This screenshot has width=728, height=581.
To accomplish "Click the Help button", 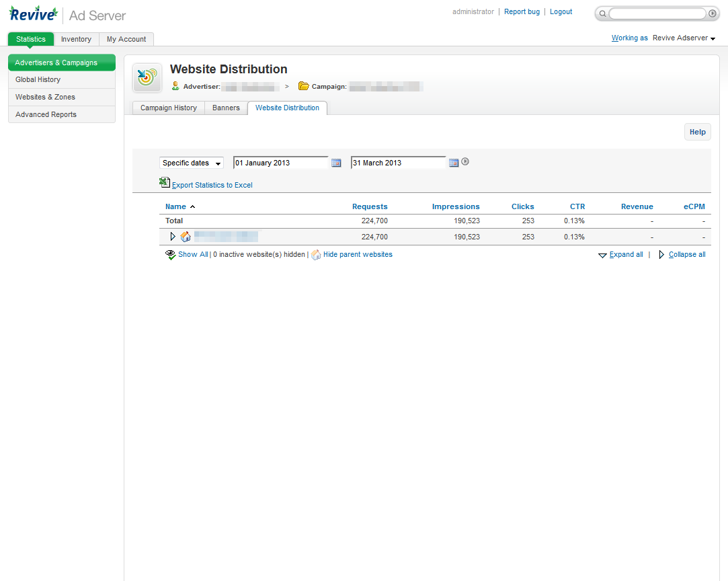I will click(697, 132).
